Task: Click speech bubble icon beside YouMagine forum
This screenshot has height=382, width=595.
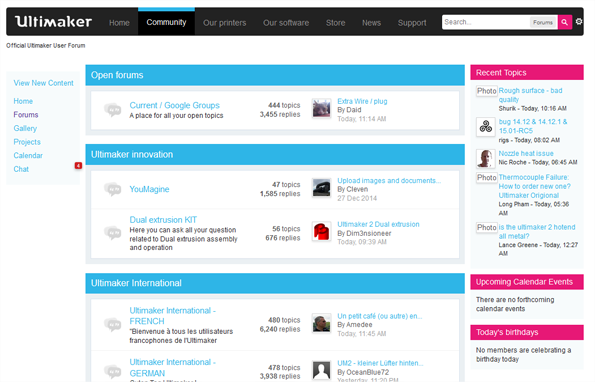Action: click(x=113, y=189)
